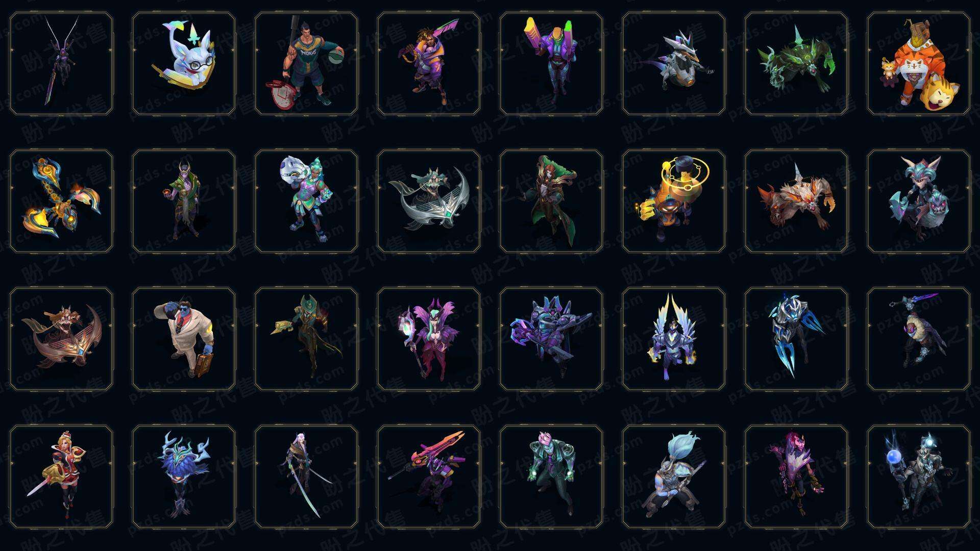Select the blue-skinned man in white suit

click(184, 339)
